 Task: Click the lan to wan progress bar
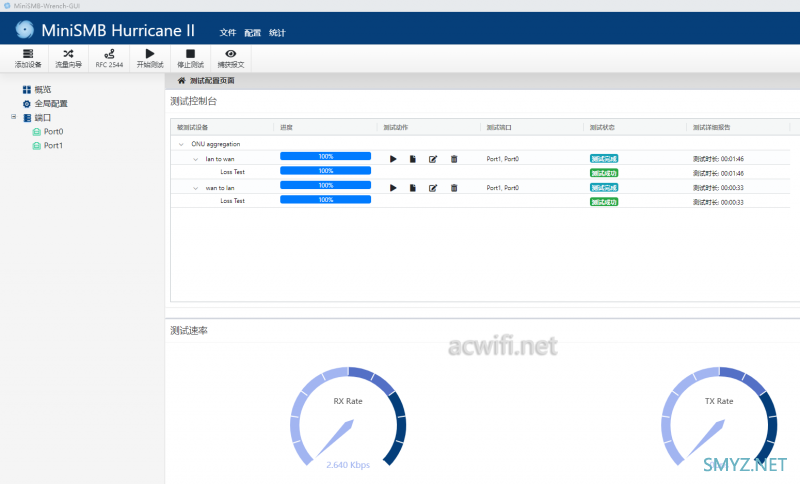pyautogui.click(x=326, y=156)
